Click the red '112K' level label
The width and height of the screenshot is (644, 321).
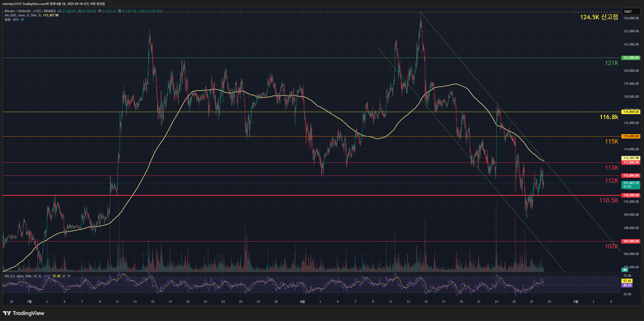tap(611, 181)
